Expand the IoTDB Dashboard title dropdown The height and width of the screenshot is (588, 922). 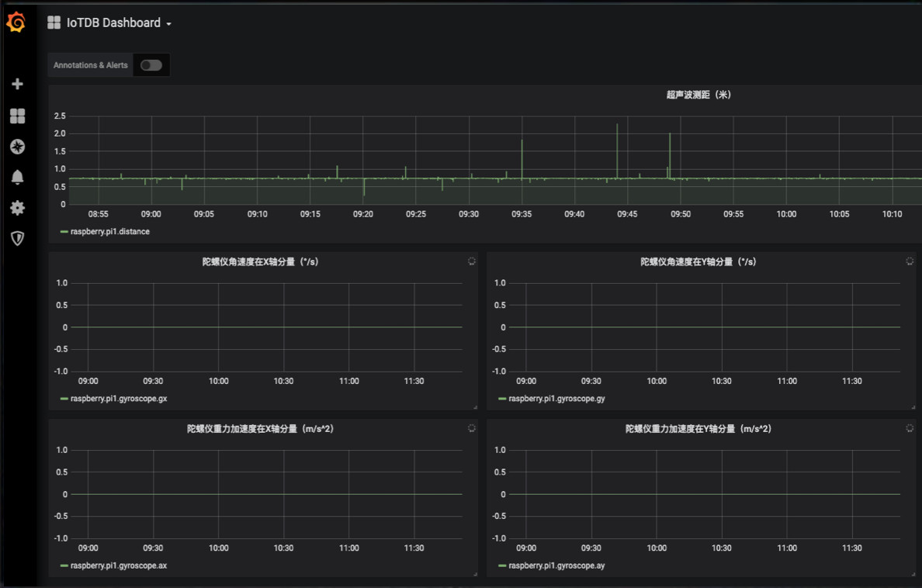pyautogui.click(x=170, y=23)
